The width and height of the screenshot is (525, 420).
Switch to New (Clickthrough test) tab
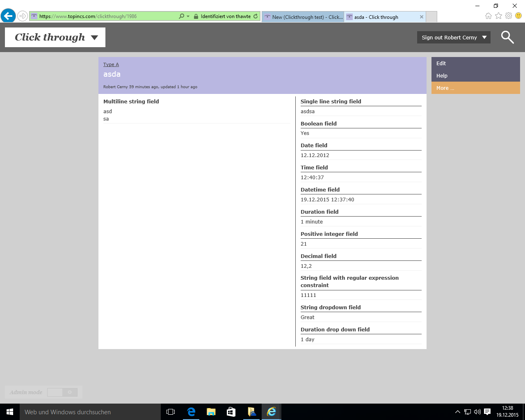pyautogui.click(x=303, y=17)
